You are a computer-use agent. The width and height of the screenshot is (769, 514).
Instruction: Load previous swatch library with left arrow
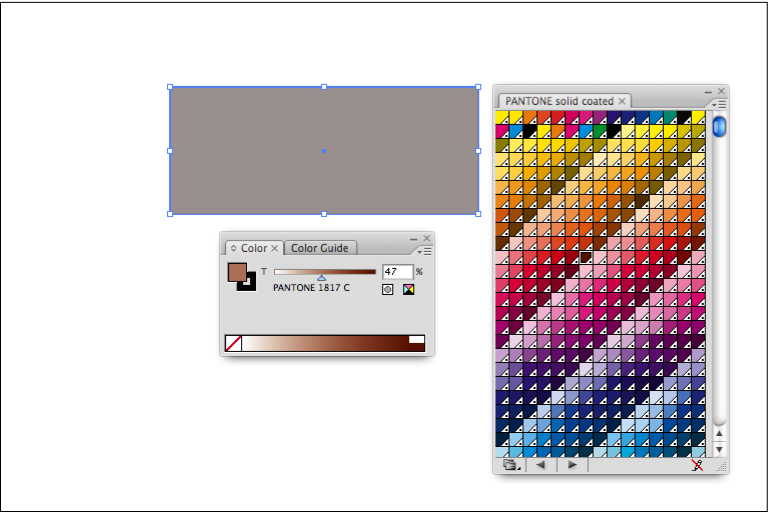pyautogui.click(x=540, y=465)
